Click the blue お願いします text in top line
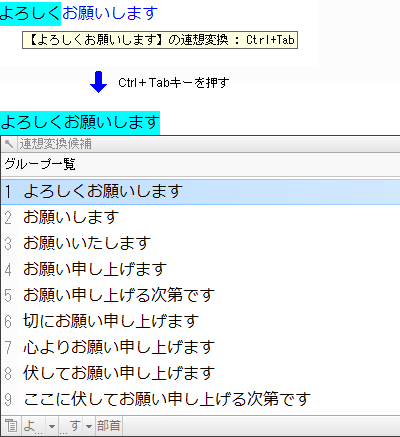This screenshot has width=400, height=437. pyautogui.click(x=110, y=13)
